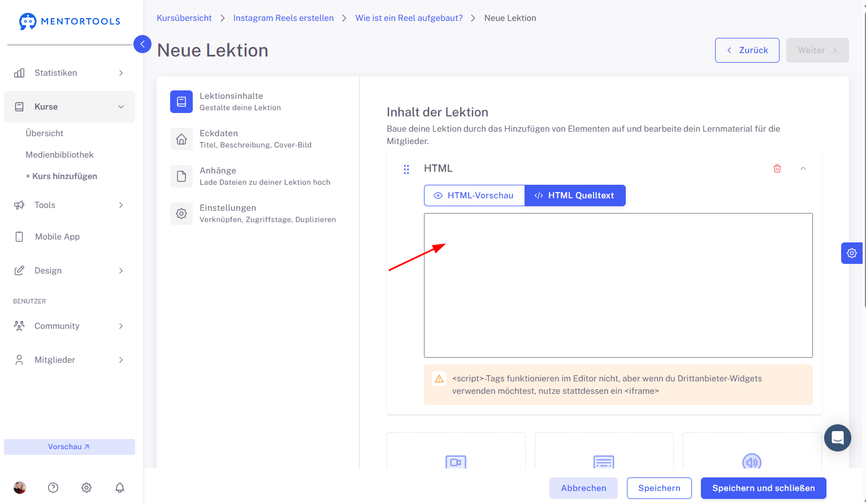The height and width of the screenshot is (504, 866).
Task: Go to Kursübersicht breadcrumb link
Action: [x=184, y=18]
